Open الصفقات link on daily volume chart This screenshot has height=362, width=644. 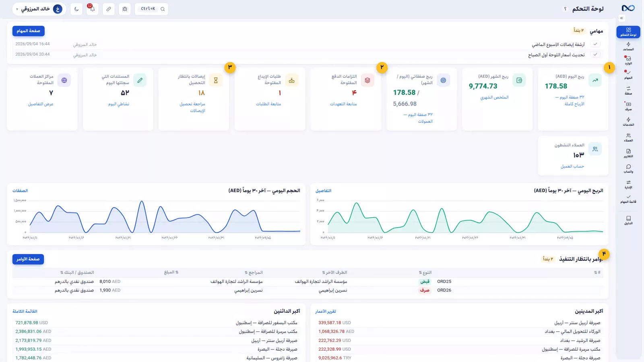[20, 191]
